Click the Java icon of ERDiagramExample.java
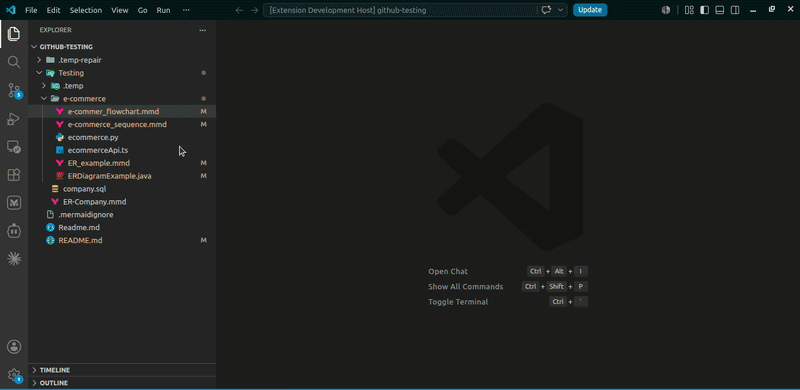Image resolution: width=800 pixels, height=390 pixels. 60,176
